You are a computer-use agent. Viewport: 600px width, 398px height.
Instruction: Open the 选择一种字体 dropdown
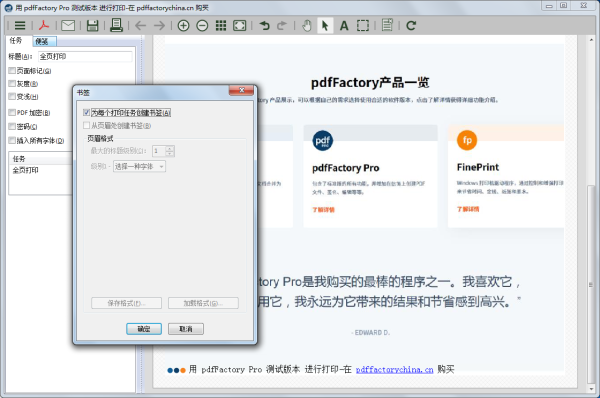click(x=139, y=166)
